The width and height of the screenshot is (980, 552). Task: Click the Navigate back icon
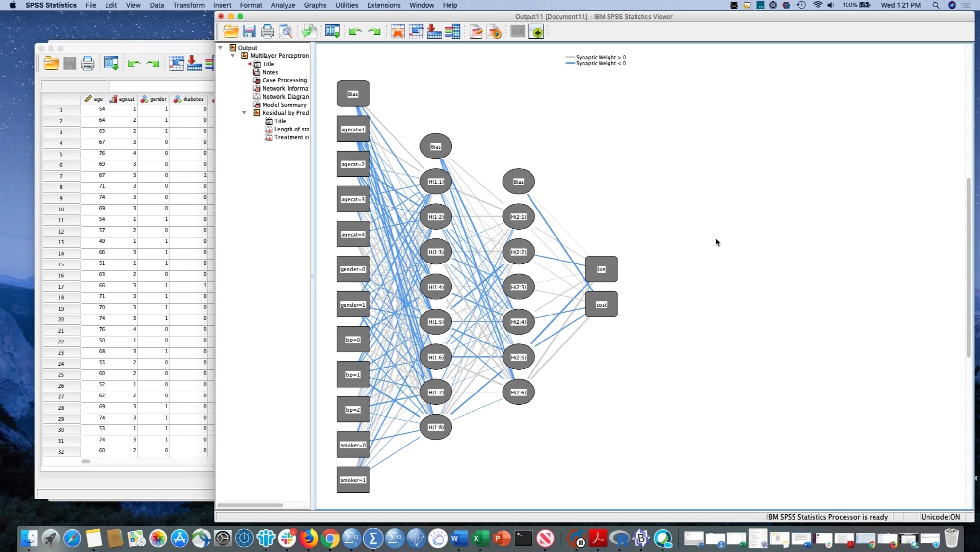tap(133, 63)
